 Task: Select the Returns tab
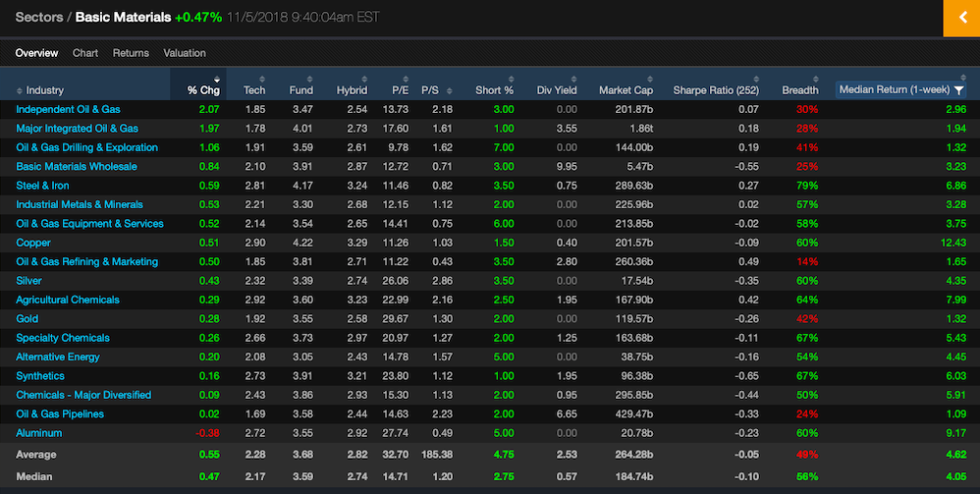pos(131,53)
